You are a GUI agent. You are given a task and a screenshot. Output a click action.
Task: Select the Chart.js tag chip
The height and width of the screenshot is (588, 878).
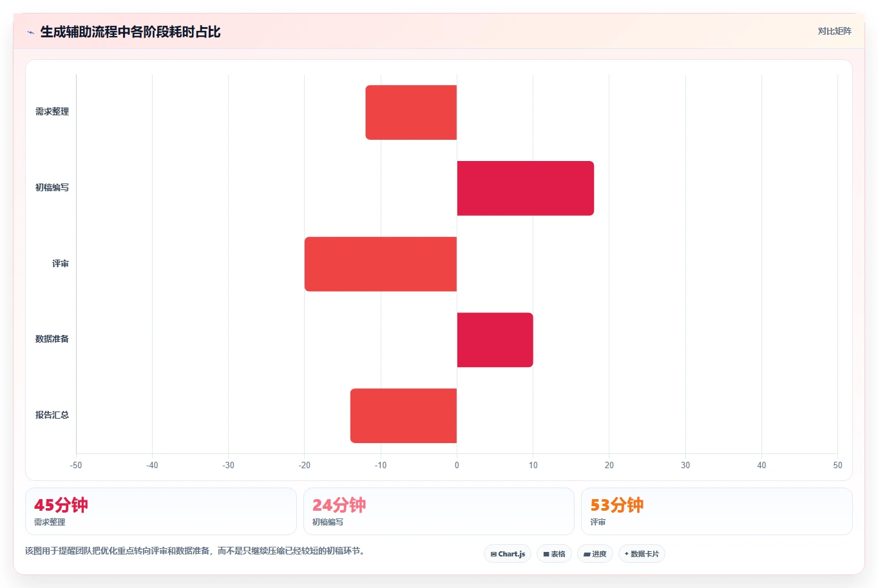click(x=508, y=554)
